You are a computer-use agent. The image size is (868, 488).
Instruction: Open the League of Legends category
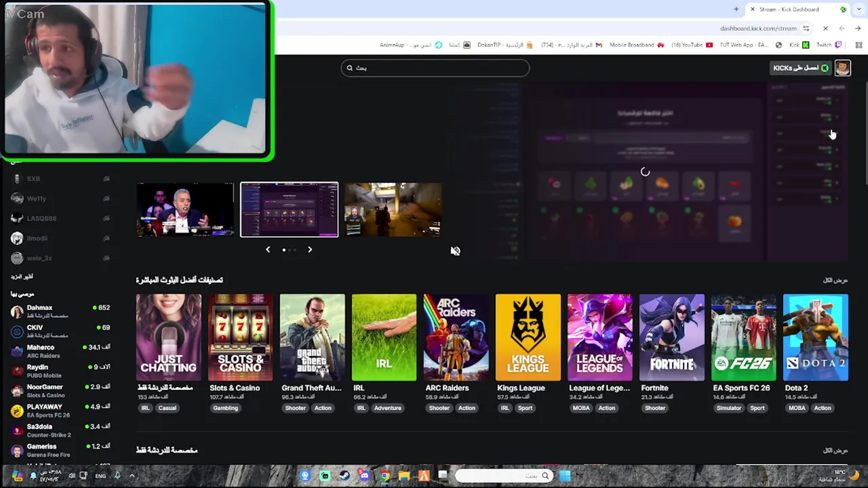coord(599,337)
